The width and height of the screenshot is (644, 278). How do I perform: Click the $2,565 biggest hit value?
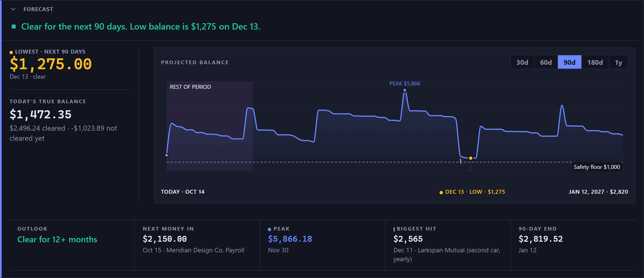pos(408,239)
